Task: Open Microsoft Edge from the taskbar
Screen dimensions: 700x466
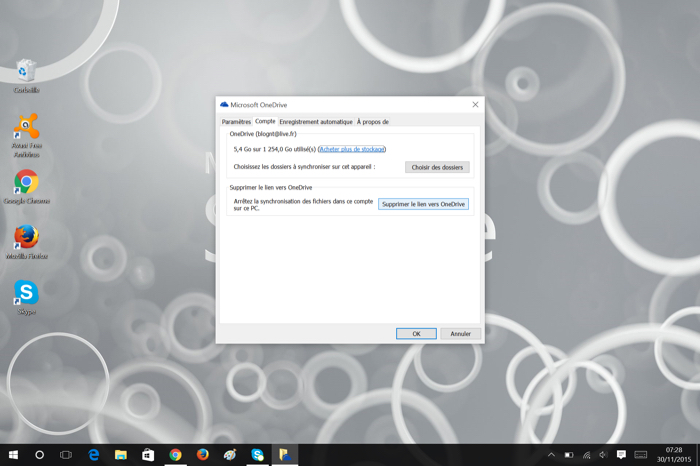Action: (x=94, y=455)
